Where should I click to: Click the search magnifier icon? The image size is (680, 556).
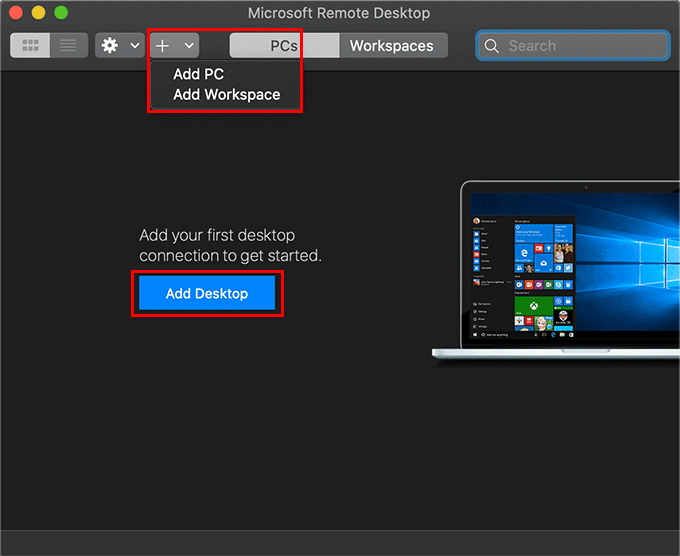point(491,46)
